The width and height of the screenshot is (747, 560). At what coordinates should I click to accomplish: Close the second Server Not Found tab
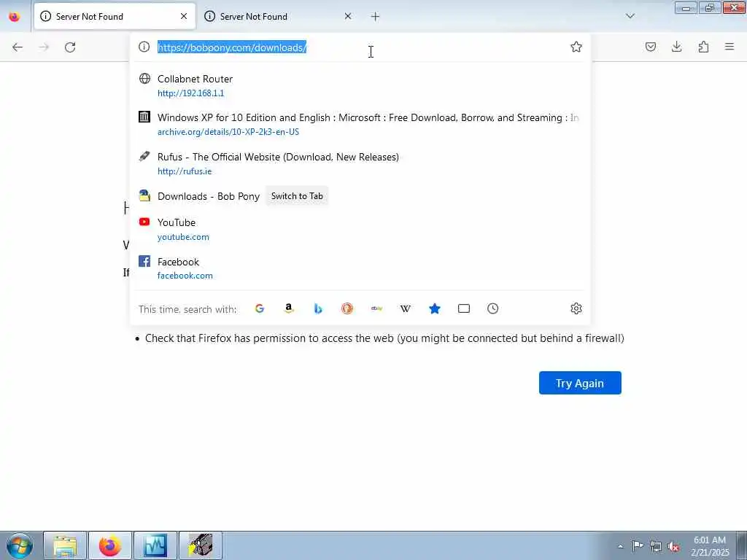click(348, 16)
